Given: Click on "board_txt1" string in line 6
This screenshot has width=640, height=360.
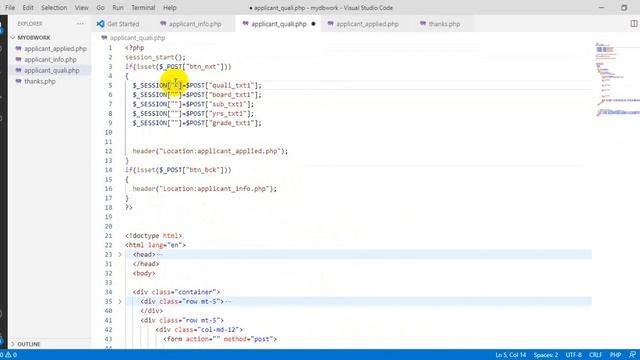Looking at the screenshot, I should [232, 95].
